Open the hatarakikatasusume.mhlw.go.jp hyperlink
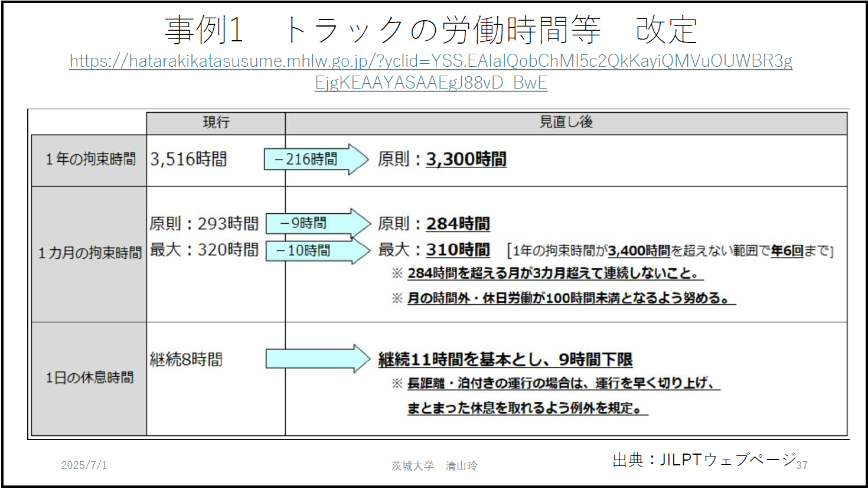868x489 pixels. [430, 61]
